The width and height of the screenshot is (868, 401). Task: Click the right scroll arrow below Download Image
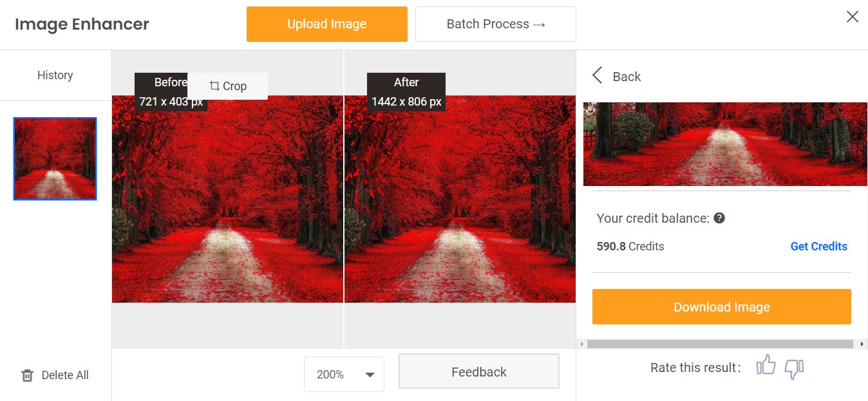(x=863, y=343)
